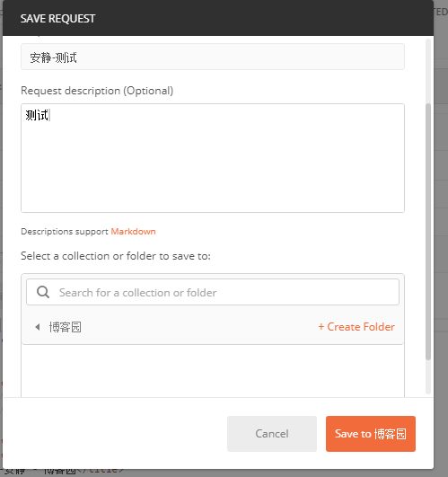Viewport: 448px width, 477px height.
Task: Click the Descriptions support caption text
Action: tap(65, 232)
